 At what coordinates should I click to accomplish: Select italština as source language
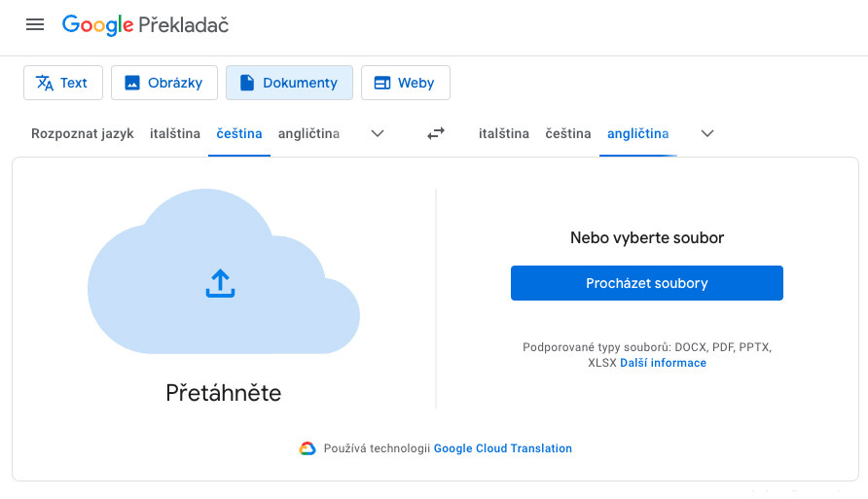(x=175, y=133)
